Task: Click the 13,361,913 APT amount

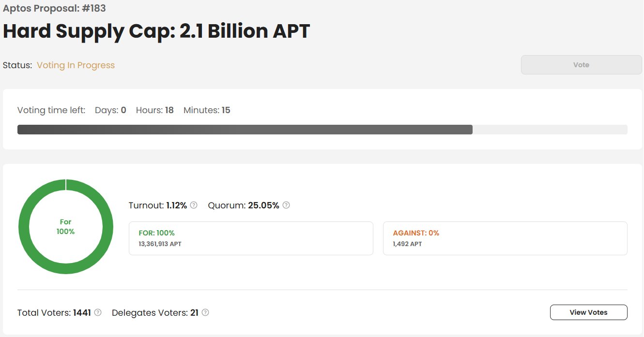Action: coord(160,244)
